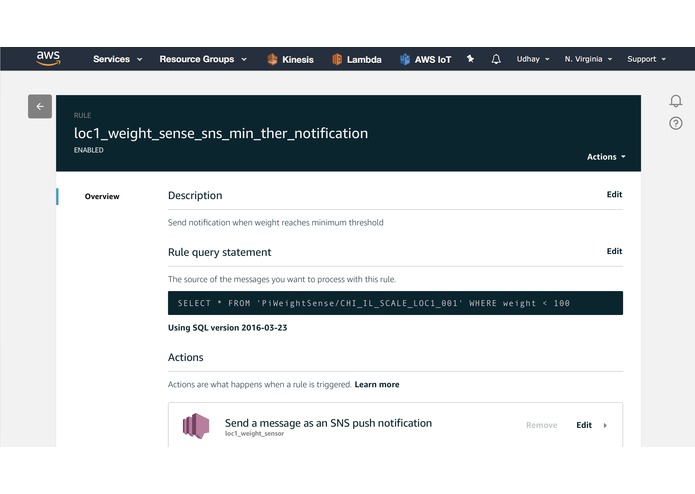This screenshot has height=494, width=695.
Task: Open the Lambda shortcut icon
Action: pyautogui.click(x=337, y=59)
